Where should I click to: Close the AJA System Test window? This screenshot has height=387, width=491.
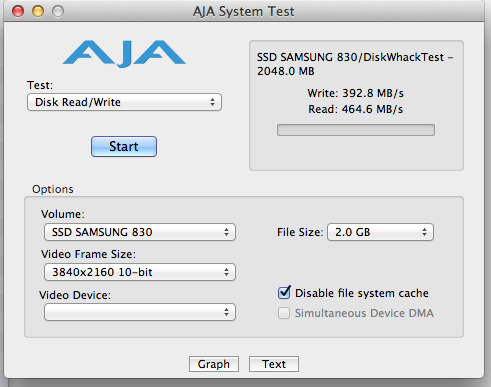click(x=18, y=11)
